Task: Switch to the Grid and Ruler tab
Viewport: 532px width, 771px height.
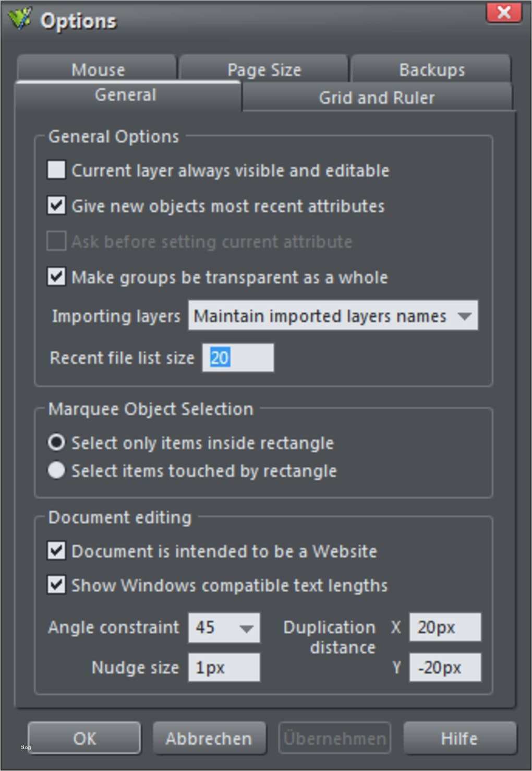Action: [x=377, y=97]
